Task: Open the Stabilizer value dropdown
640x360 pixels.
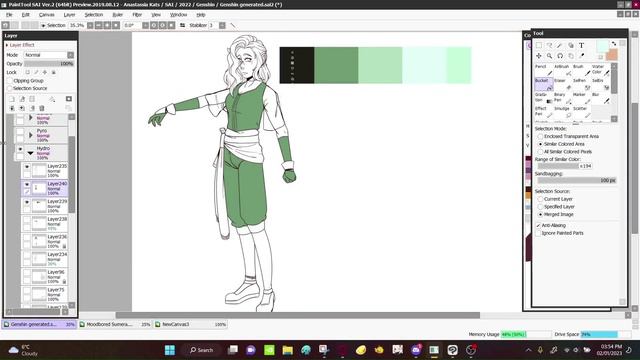Action: click(222, 25)
